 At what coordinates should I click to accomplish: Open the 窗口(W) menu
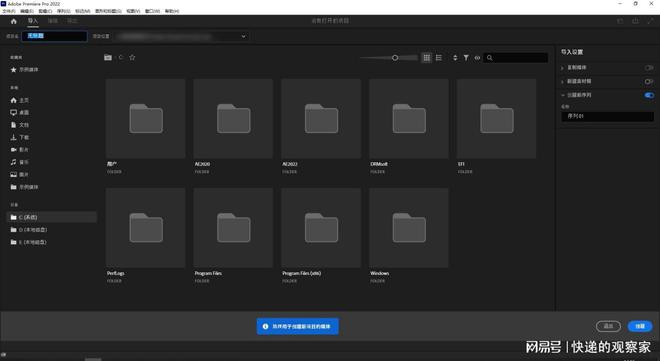click(x=152, y=11)
